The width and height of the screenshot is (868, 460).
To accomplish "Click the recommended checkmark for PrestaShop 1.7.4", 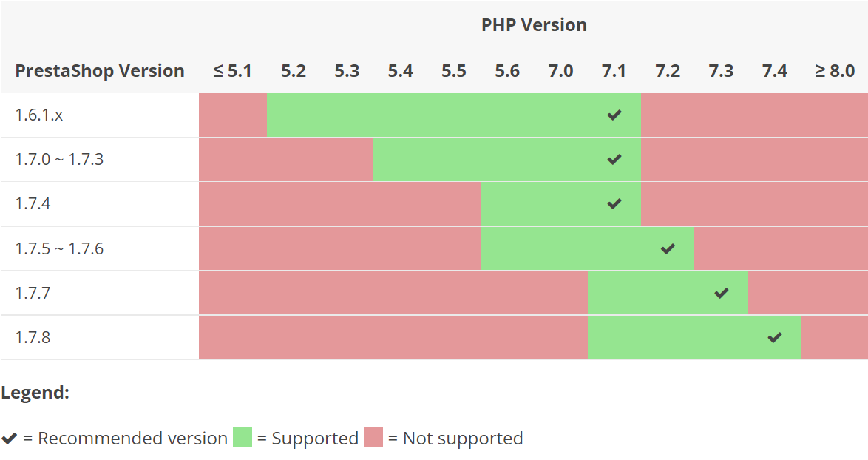I will click(614, 204).
